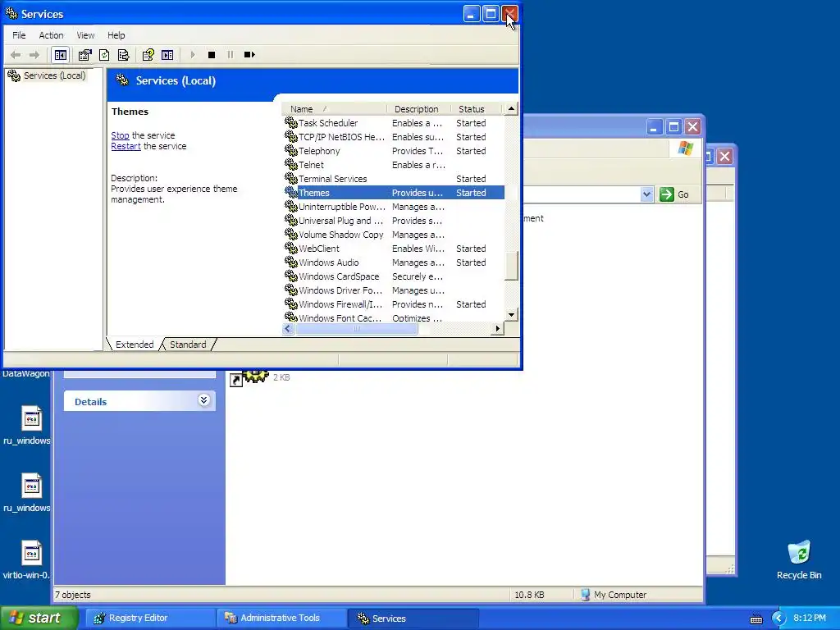
Task: Click the Restart the service link
Action: (126, 146)
